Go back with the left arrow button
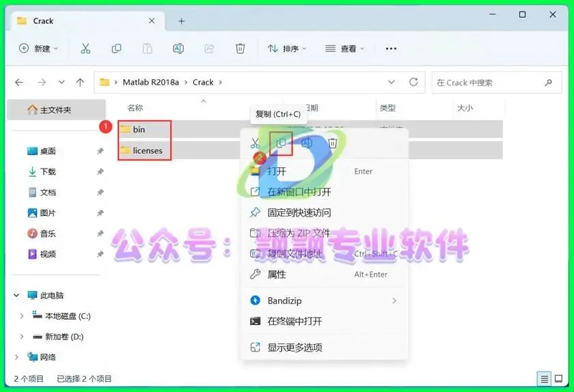574x392 pixels. (19, 83)
